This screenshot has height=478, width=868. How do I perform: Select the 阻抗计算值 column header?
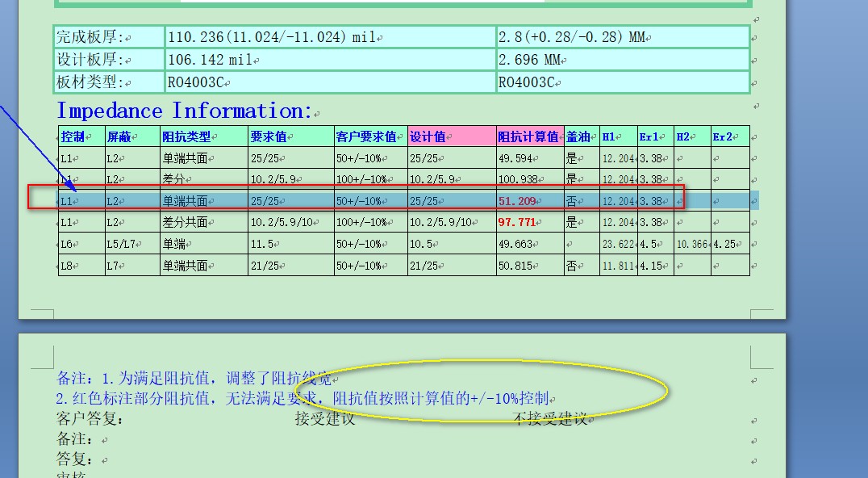(530, 136)
